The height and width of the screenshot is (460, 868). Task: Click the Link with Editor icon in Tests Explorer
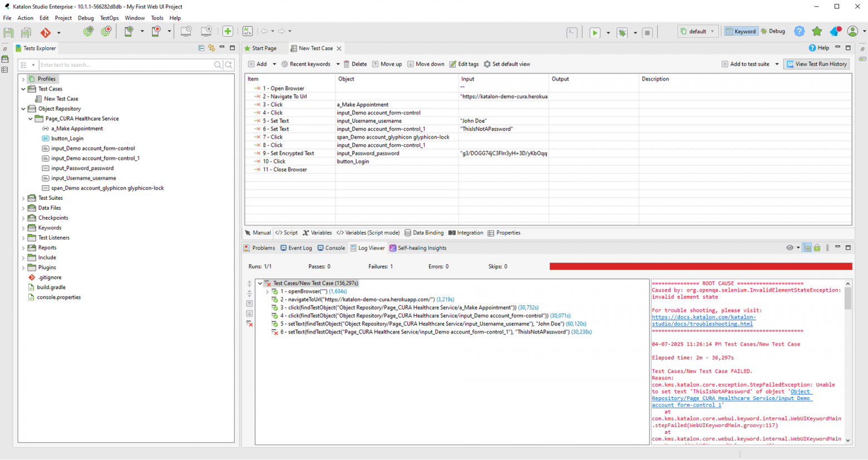211,48
